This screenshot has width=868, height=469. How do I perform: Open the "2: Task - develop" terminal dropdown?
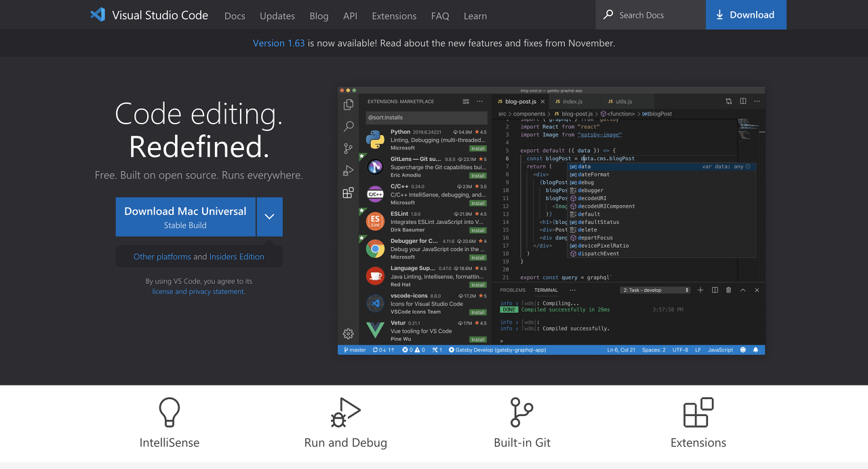click(655, 290)
